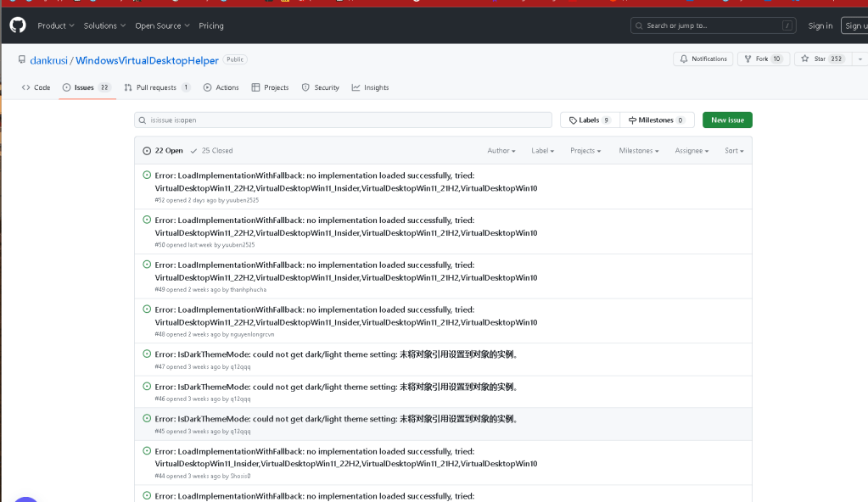Click the open-issue icon on issue #52
Image resolution: width=868 pixels, height=502 pixels.
click(x=147, y=175)
